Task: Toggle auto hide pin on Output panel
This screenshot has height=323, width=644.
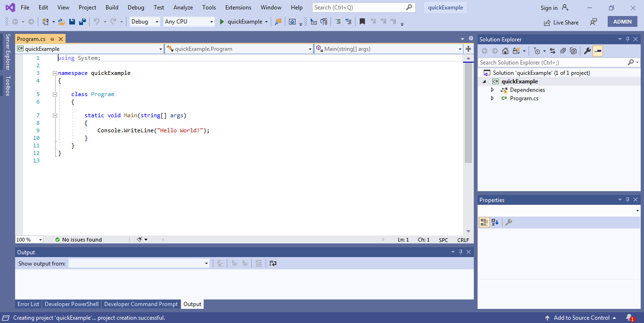Action: [x=461, y=252]
